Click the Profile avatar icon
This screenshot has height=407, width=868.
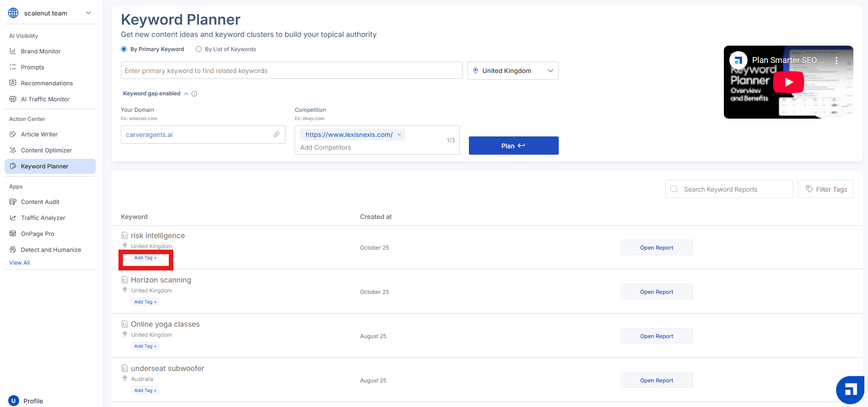(x=14, y=401)
